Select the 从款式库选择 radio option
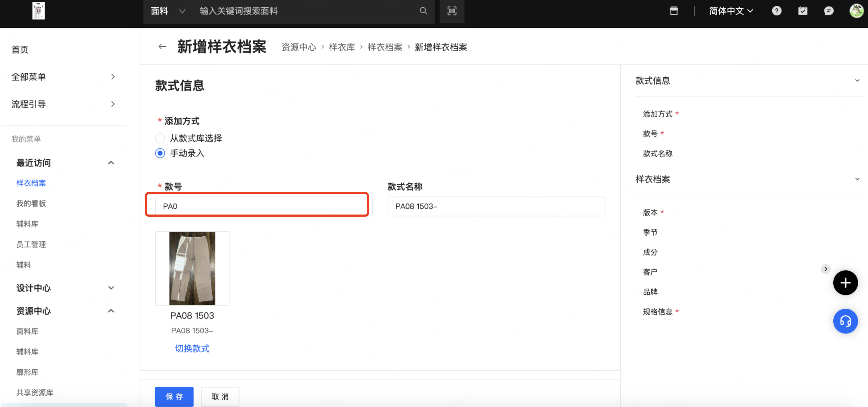 tap(160, 138)
